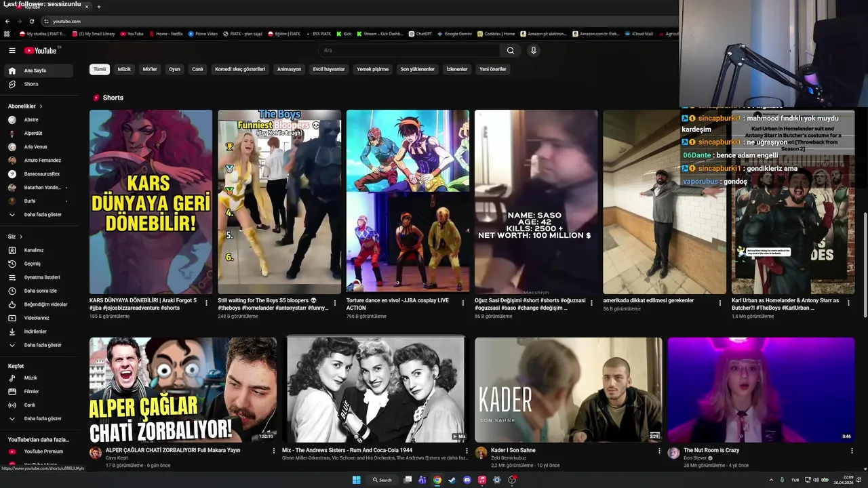Open options for The Boys bloopers short

[x=335, y=303]
